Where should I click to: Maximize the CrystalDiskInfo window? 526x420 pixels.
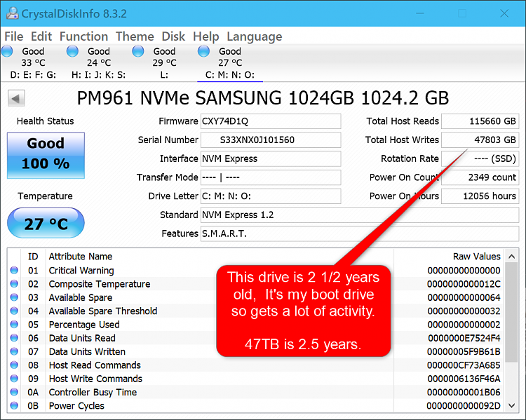tap(462, 13)
